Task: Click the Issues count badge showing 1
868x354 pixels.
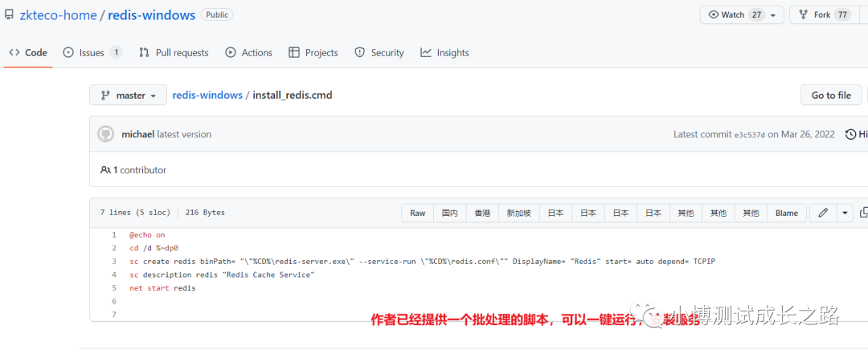Action: [116, 52]
